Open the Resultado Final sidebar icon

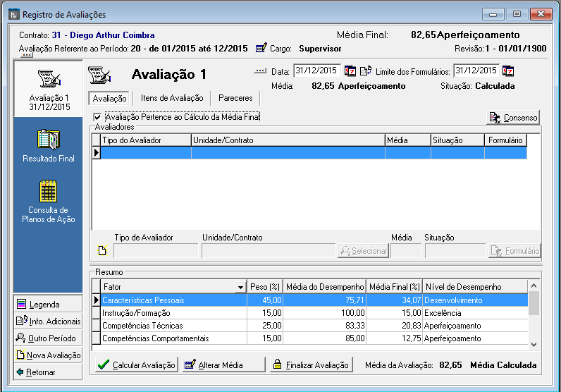click(49, 145)
